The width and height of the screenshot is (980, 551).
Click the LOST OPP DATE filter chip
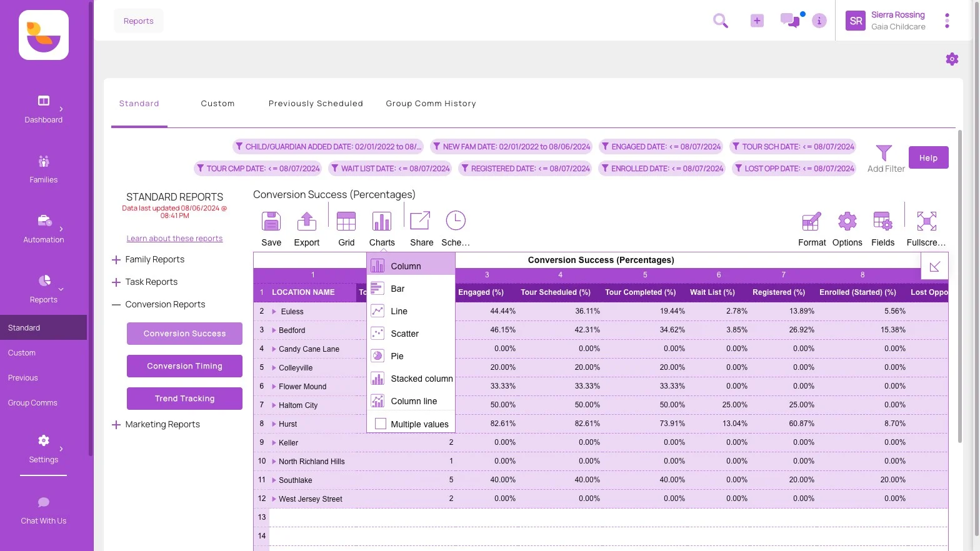tap(794, 169)
